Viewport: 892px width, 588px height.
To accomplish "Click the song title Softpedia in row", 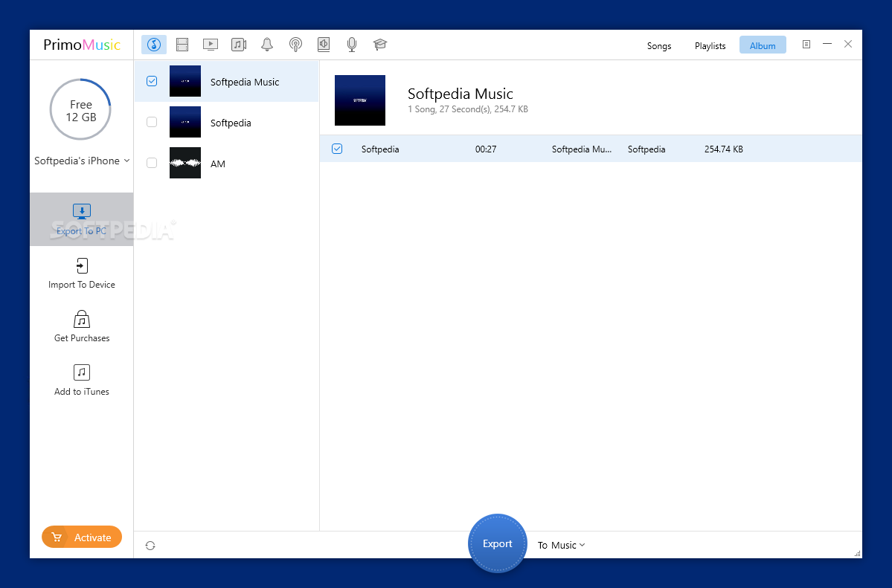I will pyautogui.click(x=380, y=149).
